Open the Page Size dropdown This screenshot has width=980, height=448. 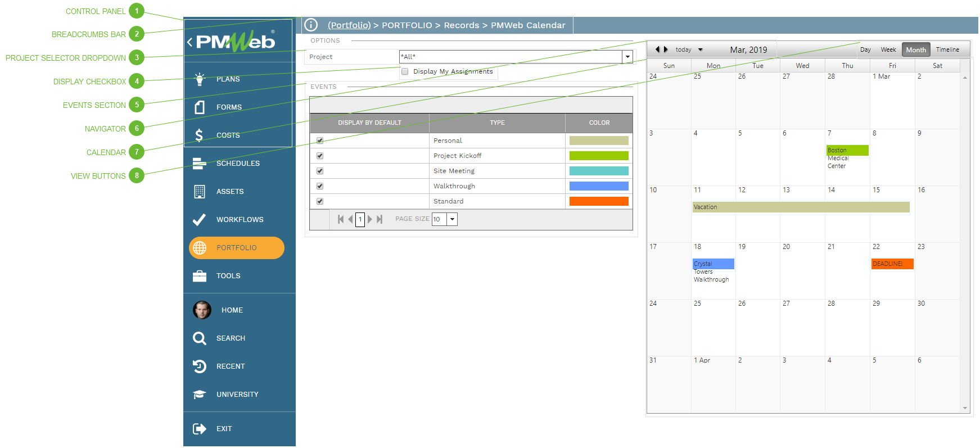452,219
